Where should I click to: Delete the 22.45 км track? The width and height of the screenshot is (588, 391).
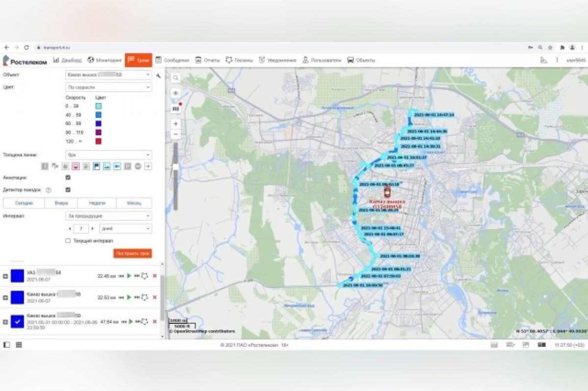[x=155, y=276]
